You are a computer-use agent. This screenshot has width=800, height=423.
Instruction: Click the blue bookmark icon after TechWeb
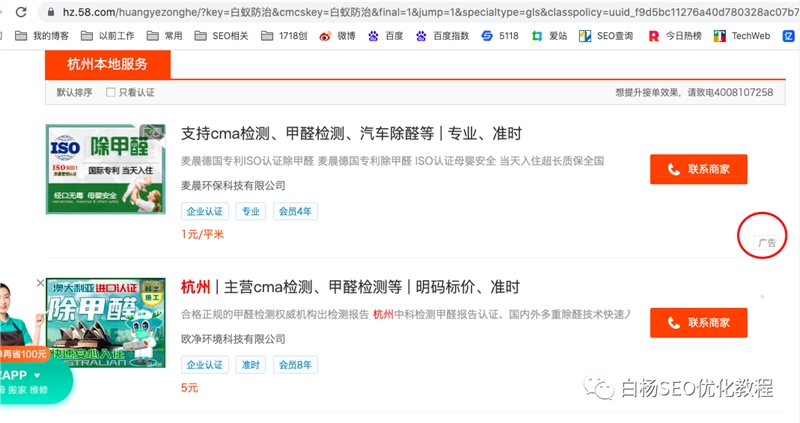point(788,36)
